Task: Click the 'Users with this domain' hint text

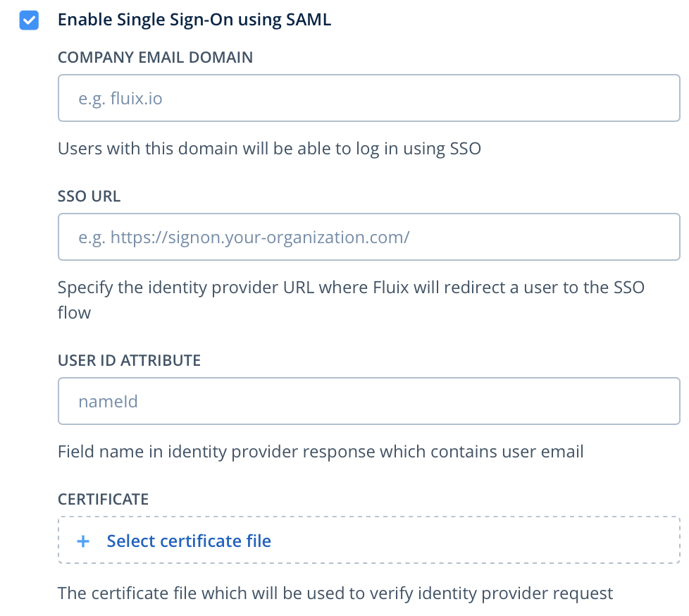Action: 269,149
